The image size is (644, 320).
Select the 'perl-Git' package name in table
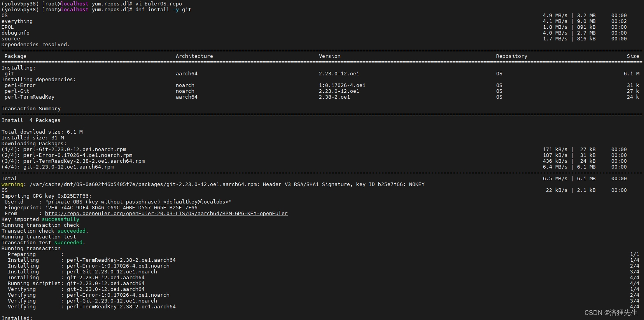(x=17, y=91)
